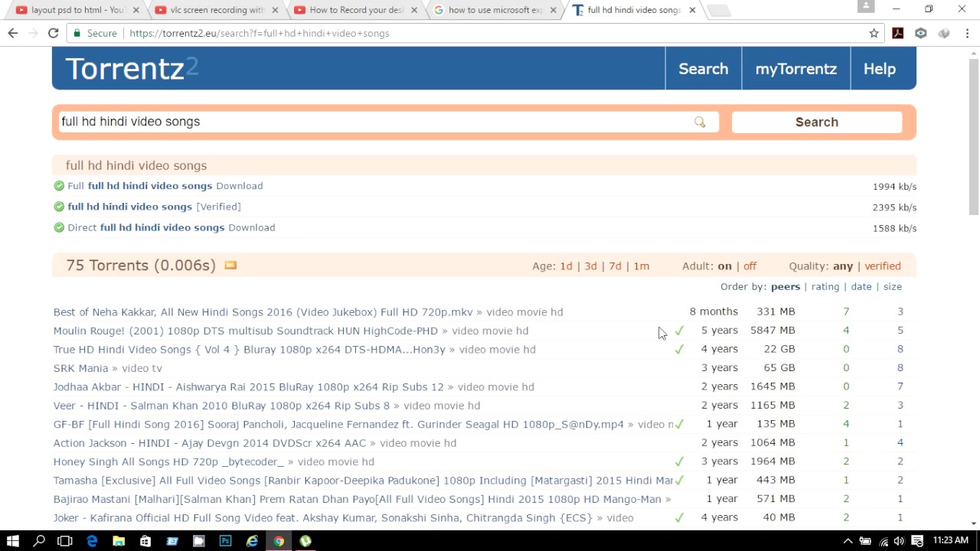Open 'Full full hd hindi video songs Download' link
Screen dimensions: 980x551
pos(165,186)
